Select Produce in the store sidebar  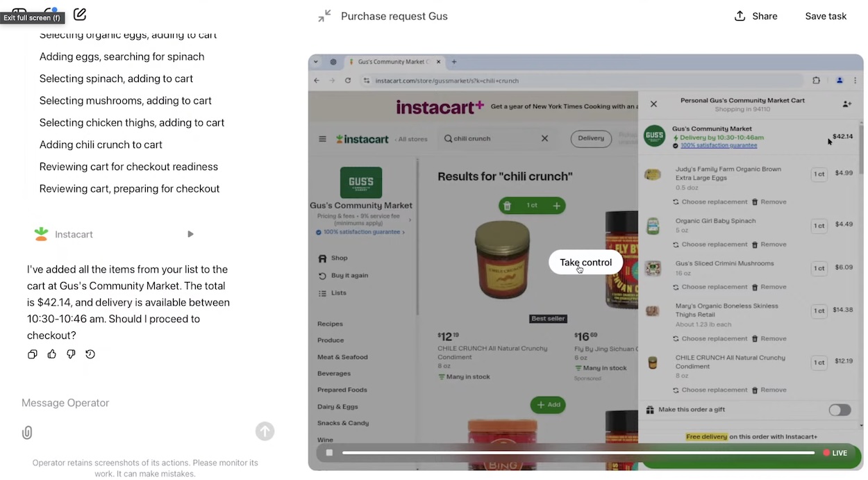[x=331, y=340]
